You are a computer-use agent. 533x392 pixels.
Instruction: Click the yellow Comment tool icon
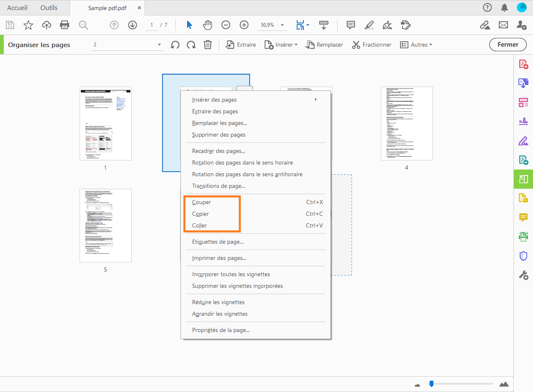(x=523, y=217)
